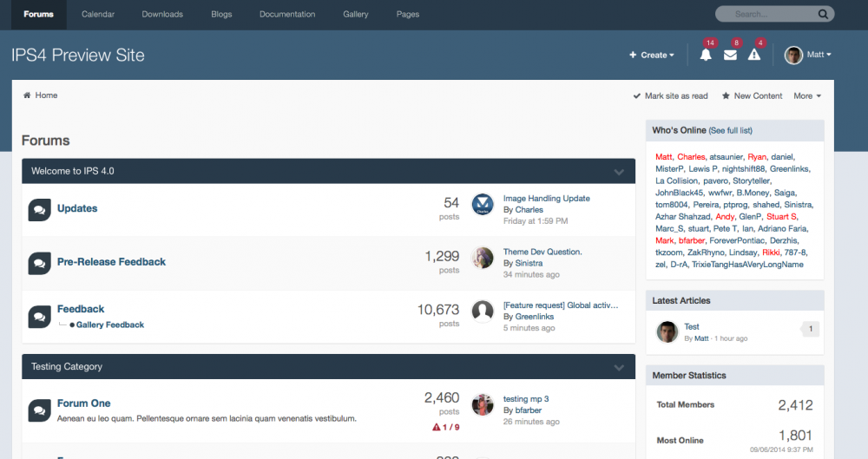Open the Downloads tab

(x=162, y=15)
